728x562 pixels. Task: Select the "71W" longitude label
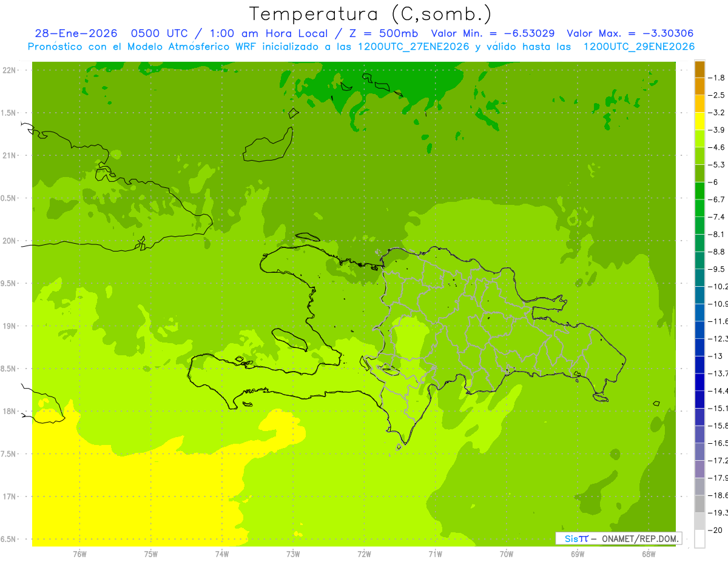click(x=435, y=554)
